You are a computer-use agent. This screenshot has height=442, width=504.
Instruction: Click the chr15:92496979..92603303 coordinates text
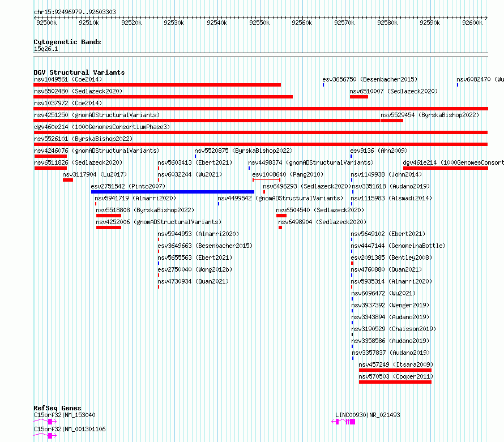[75, 12]
